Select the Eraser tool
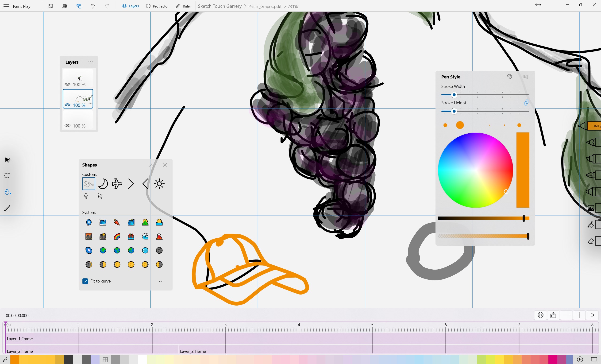 [591, 241]
